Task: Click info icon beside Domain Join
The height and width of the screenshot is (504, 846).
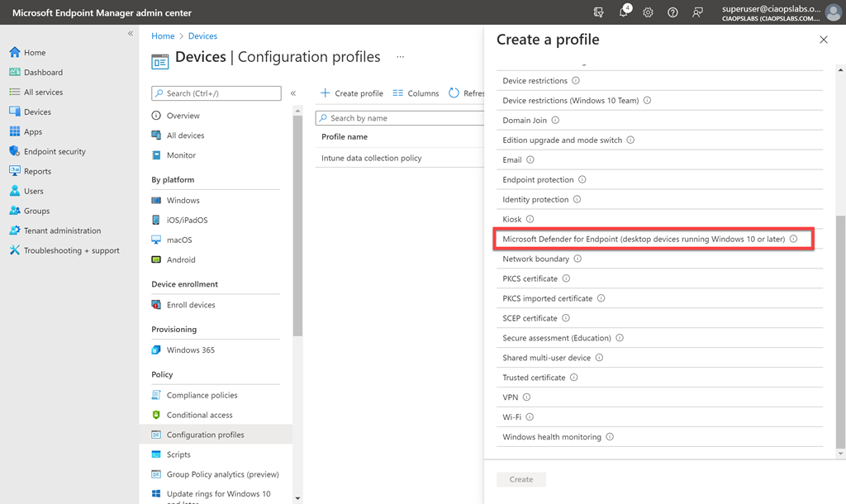Action: (555, 121)
